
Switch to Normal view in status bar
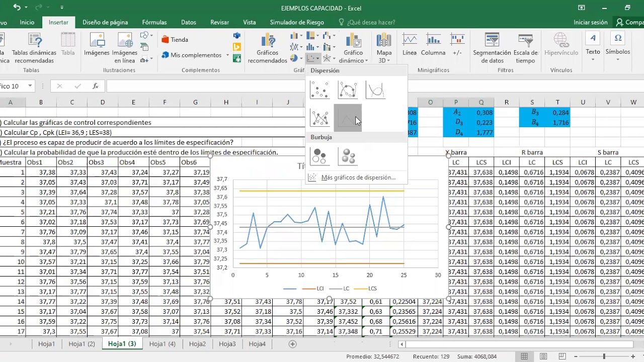525,356
